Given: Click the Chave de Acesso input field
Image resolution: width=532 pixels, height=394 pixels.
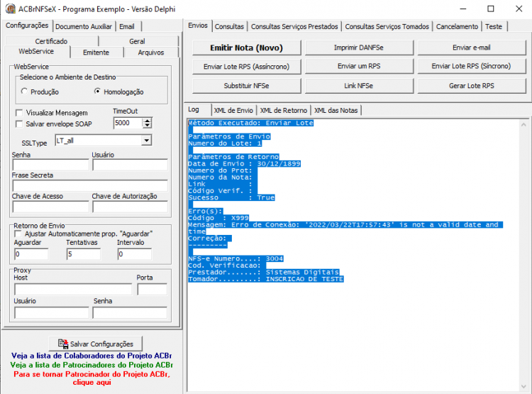Looking at the screenshot, I should point(50,207).
